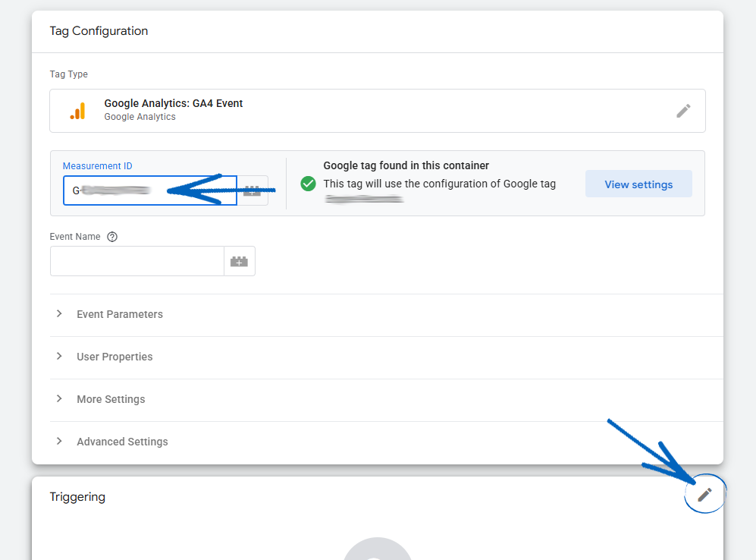756x560 pixels.
Task: Insert variable for Event Name field
Action: coord(239,261)
